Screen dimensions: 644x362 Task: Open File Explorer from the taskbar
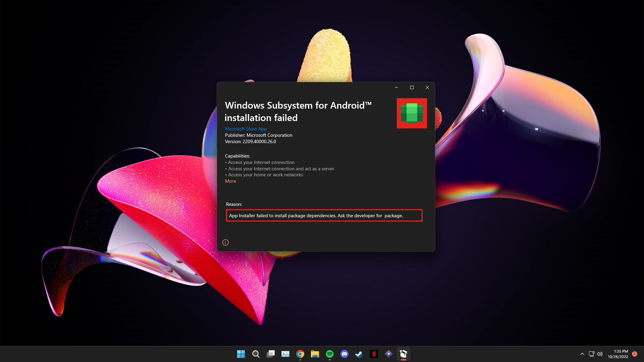(315, 354)
